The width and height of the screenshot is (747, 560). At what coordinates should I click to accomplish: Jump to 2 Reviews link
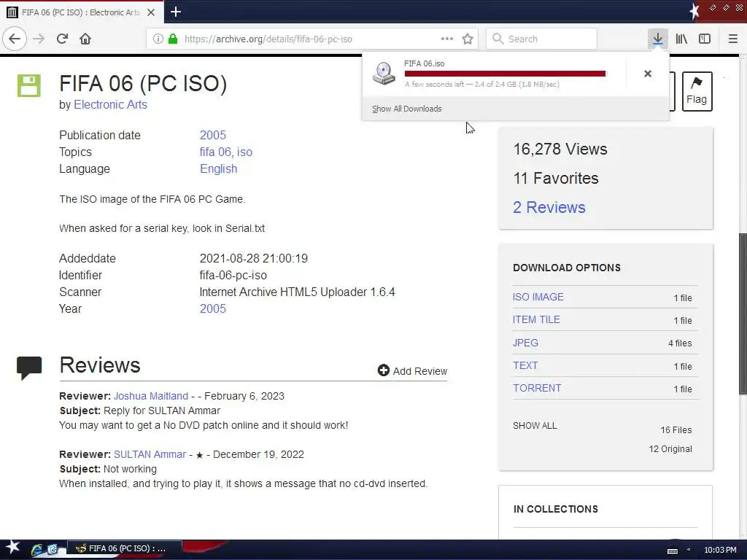point(549,207)
